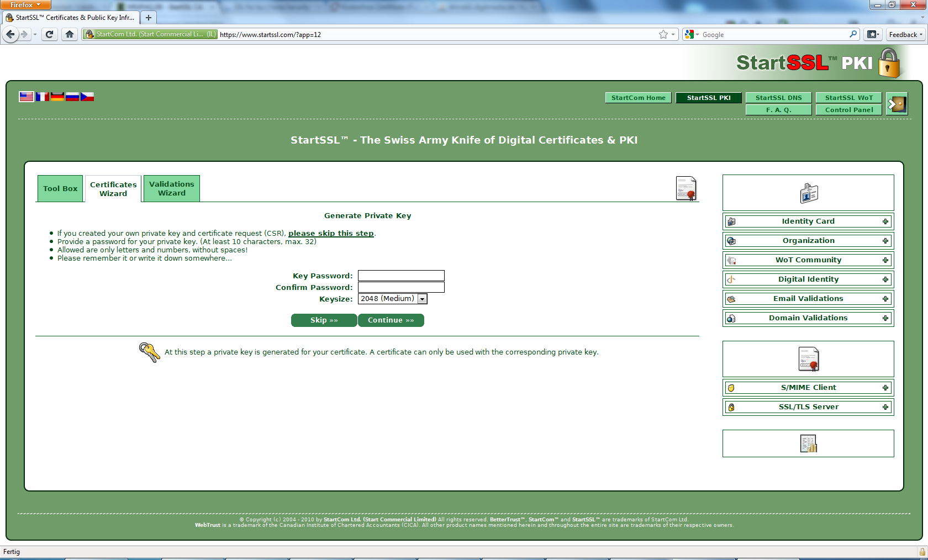Open the F. A. Q. page

coord(779,110)
